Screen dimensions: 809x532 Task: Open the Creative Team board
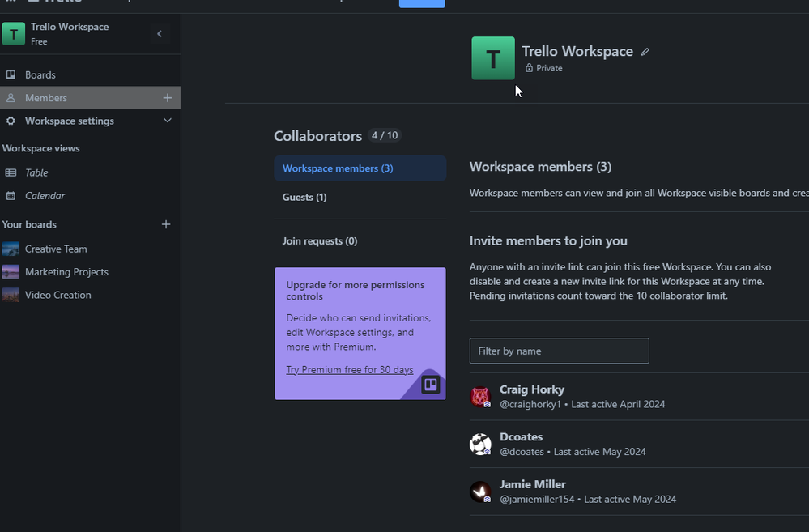[90, 249]
